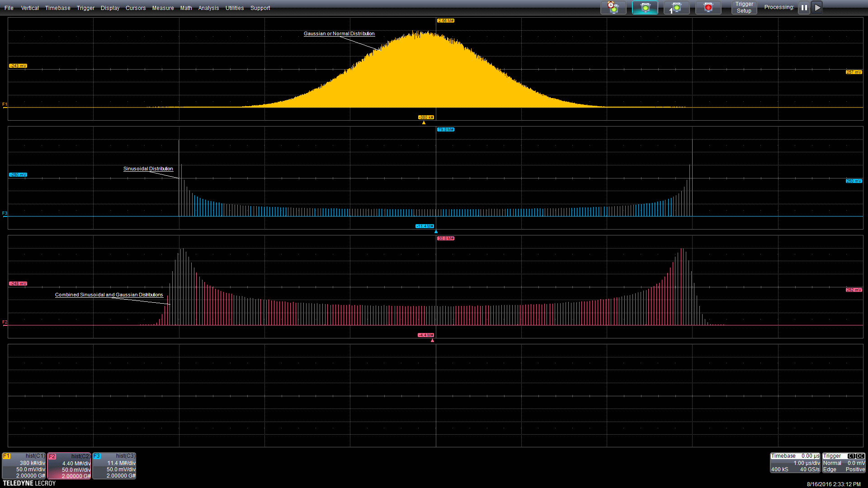Open the Analysis menu
868x488 pixels.
[x=208, y=8]
